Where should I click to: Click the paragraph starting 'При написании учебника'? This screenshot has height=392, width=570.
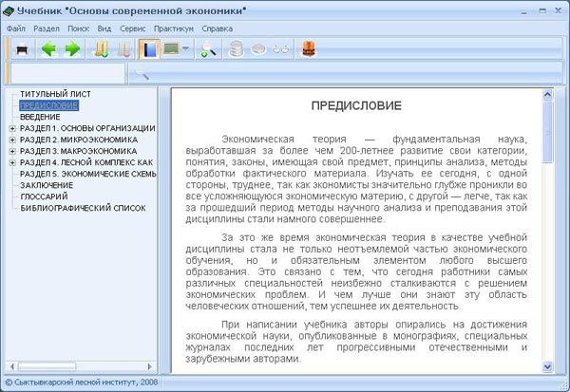pyautogui.click(x=356, y=342)
